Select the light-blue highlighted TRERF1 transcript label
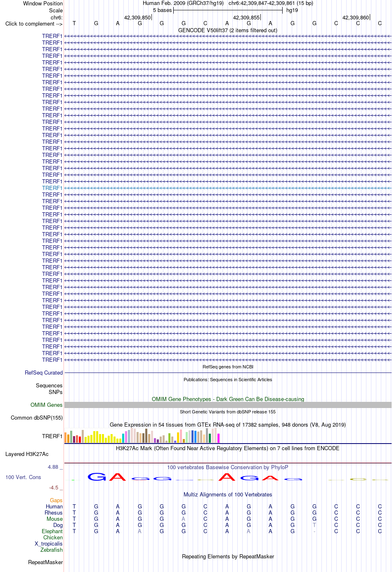 click(x=52, y=188)
